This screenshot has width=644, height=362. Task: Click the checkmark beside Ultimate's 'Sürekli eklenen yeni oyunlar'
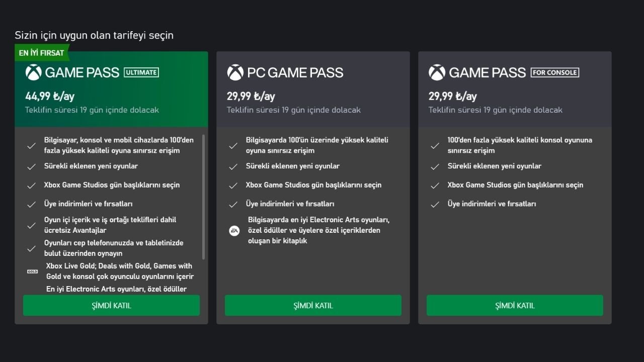click(x=31, y=166)
